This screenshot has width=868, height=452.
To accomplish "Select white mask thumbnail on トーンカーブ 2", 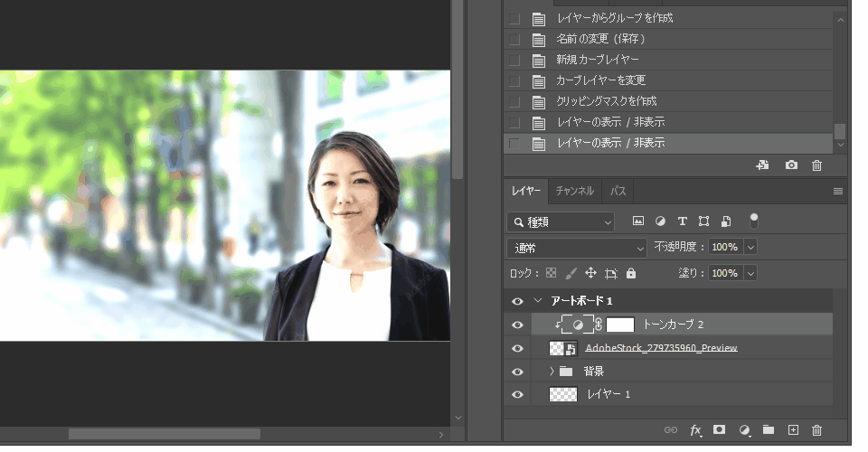I will click(620, 325).
